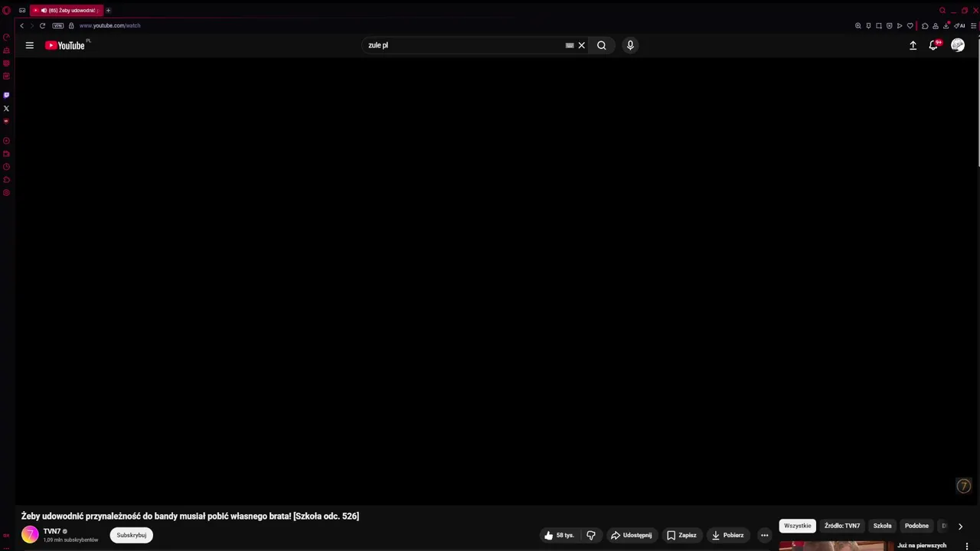Click the search box containing 'zule pl'
This screenshot has height=551, width=980.
[x=463, y=45]
